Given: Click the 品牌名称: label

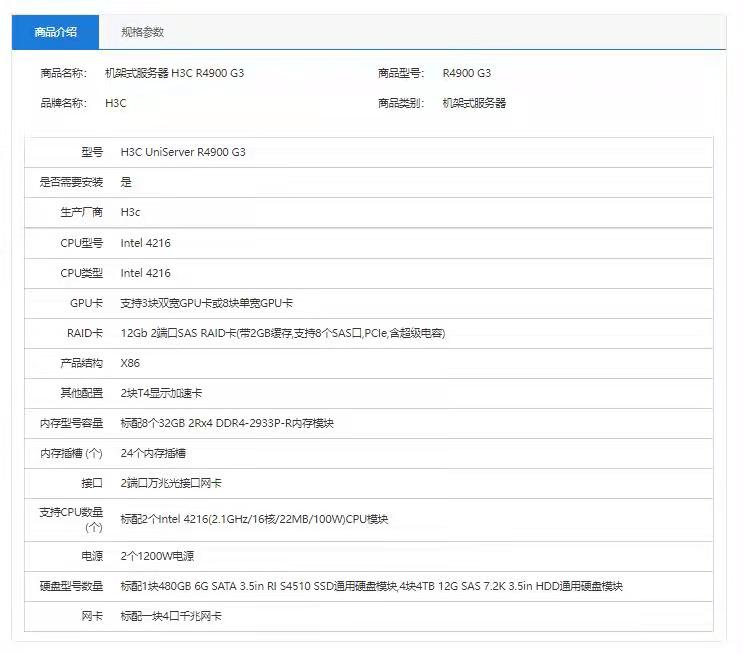Looking at the screenshot, I should [x=63, y=103].
